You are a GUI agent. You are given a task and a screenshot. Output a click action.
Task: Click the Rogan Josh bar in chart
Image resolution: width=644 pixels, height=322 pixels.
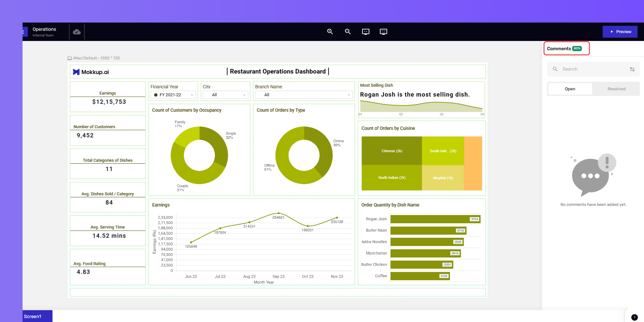pyautogui.click(x=435, y=219)
